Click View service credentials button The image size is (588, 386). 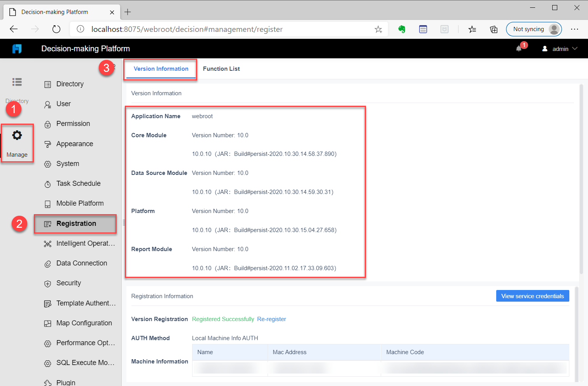pos(532,296)
